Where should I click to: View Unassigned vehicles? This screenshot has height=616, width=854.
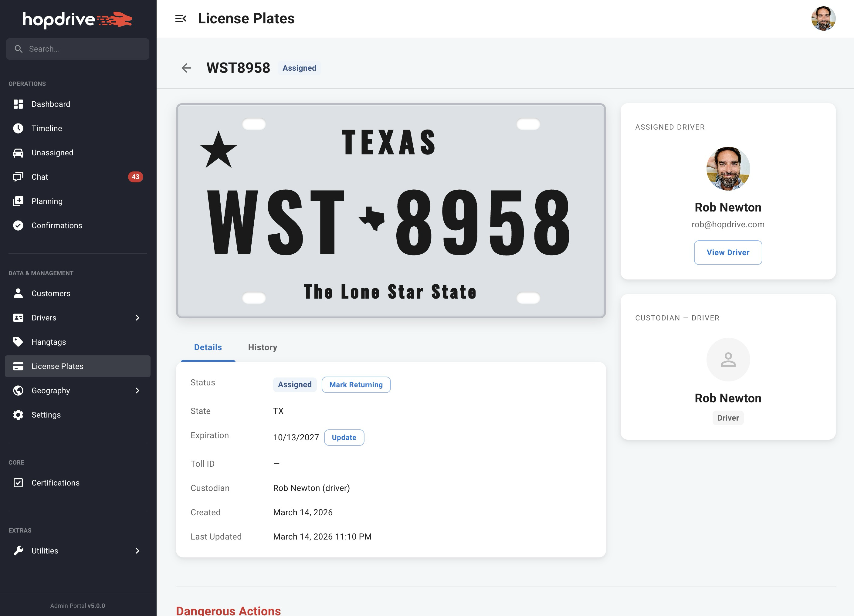pos(52,153)
